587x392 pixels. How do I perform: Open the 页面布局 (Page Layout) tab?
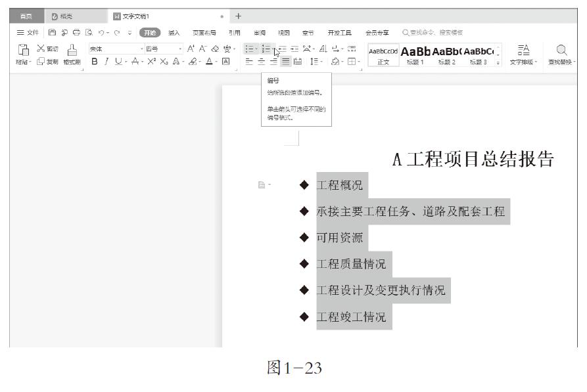tap(204, 32)
